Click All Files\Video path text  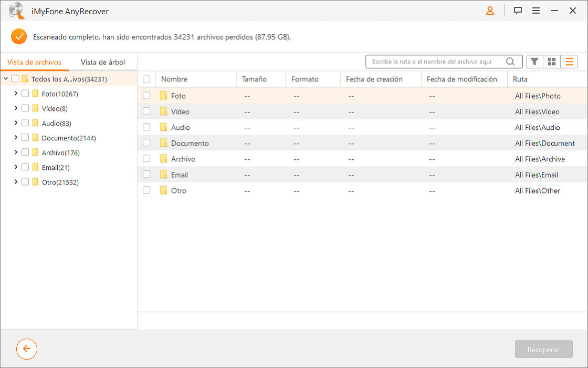[x=537, y=112]
